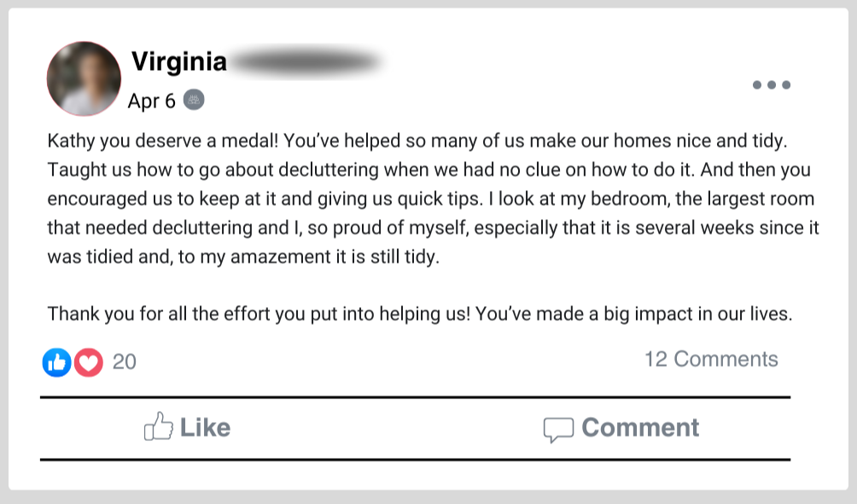Screen dimensions: 857x504
Task: Click the thumbs-up outline icon of the Like button
Action: pyautogui.click(x=158, y=427)
